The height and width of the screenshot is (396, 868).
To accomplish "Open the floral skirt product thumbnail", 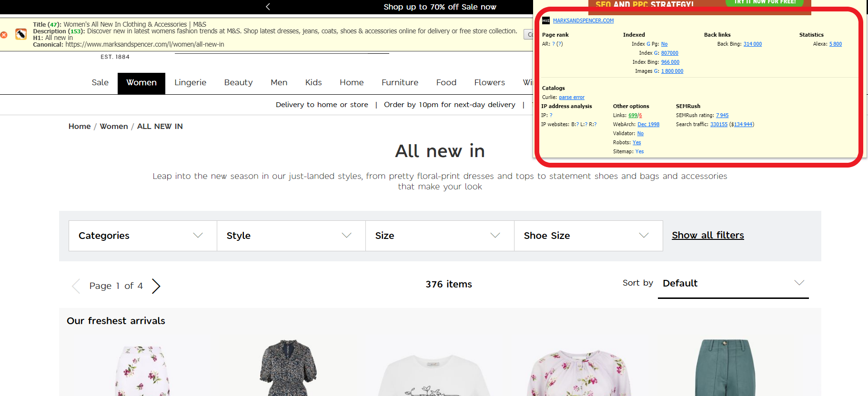I will coord(142,371).
